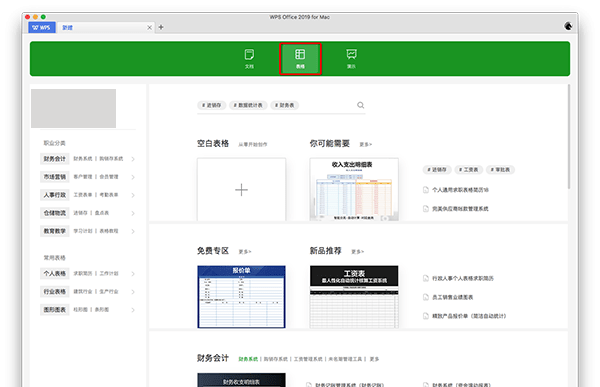The width and height of the screenshot is (600, 387).
Task: Click 更多 in 财务会计 heading row
Action: (x=374, y=359)
